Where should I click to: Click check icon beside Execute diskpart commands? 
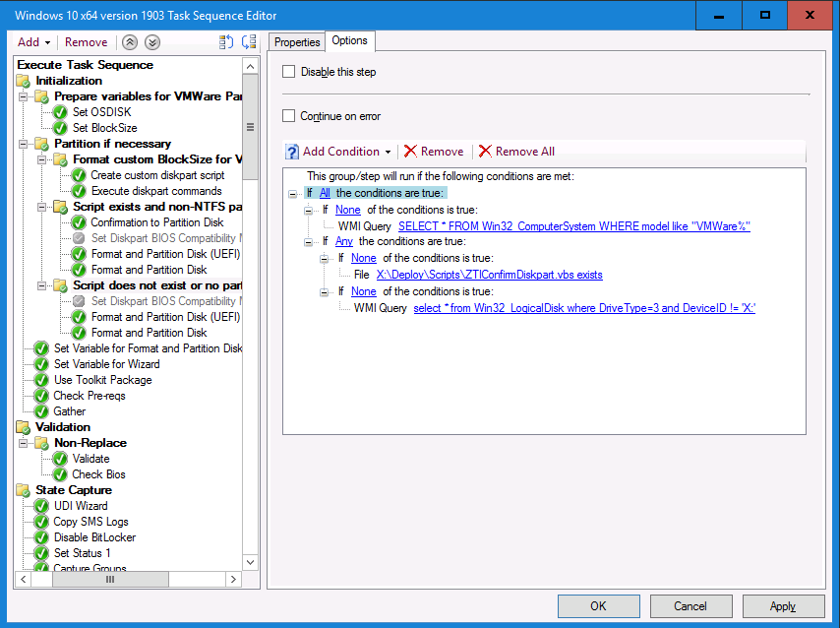79,191
